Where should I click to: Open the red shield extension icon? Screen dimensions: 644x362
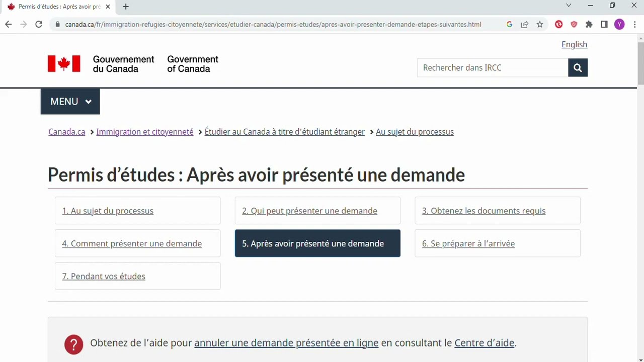tap(574, 24)
